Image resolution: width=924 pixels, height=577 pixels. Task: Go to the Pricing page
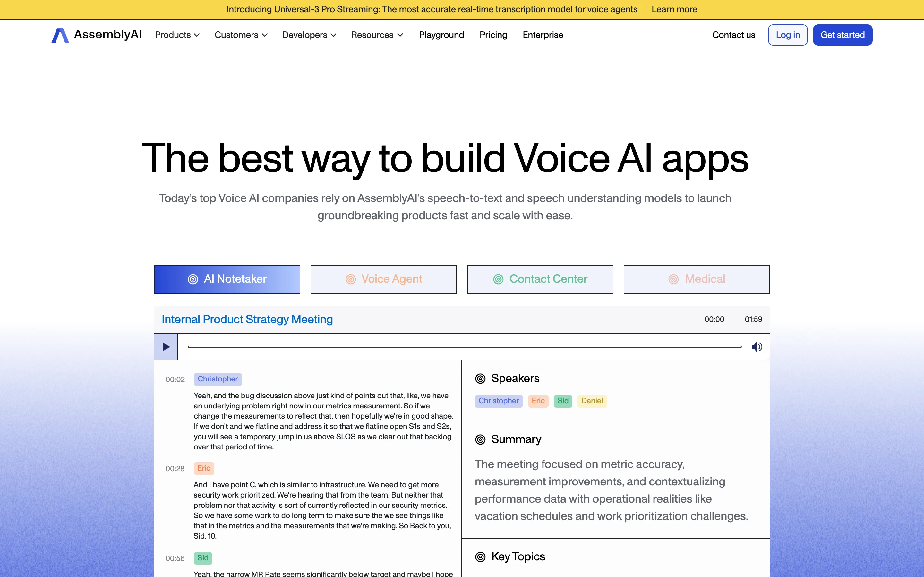[x=493, y=35]
